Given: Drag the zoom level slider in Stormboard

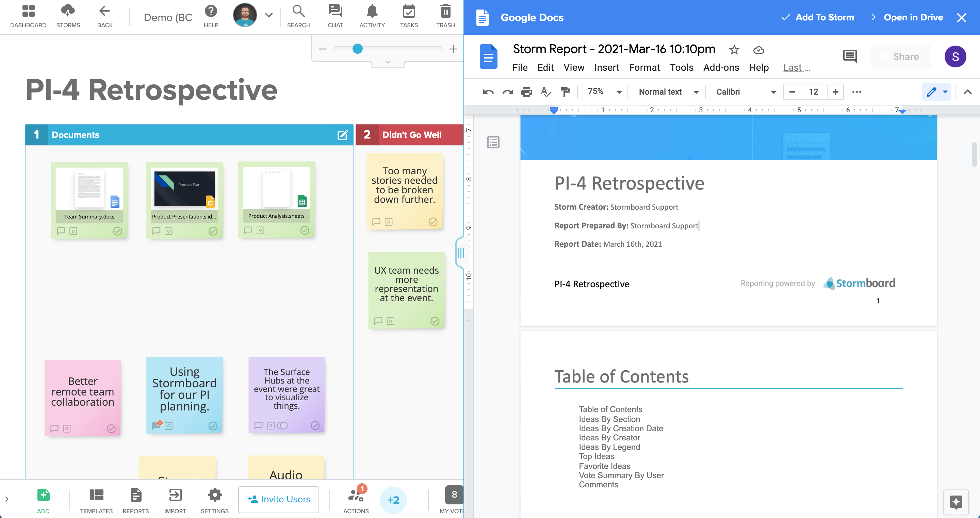Looking at the screenshot, I should click(x=357, y=49).
